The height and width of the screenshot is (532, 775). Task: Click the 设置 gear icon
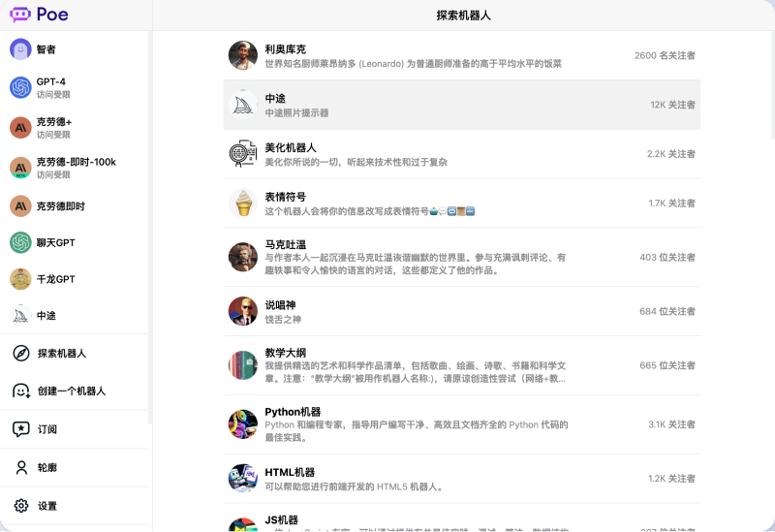[x=21, y=505]
